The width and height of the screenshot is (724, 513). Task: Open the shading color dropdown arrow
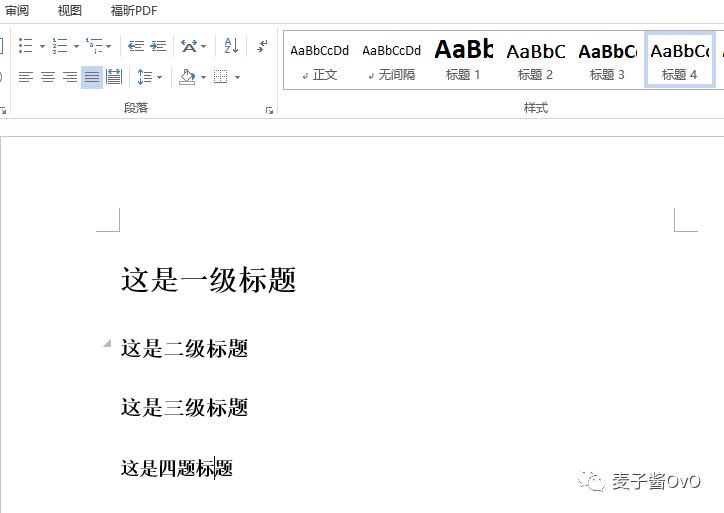[x=203, y=77]
